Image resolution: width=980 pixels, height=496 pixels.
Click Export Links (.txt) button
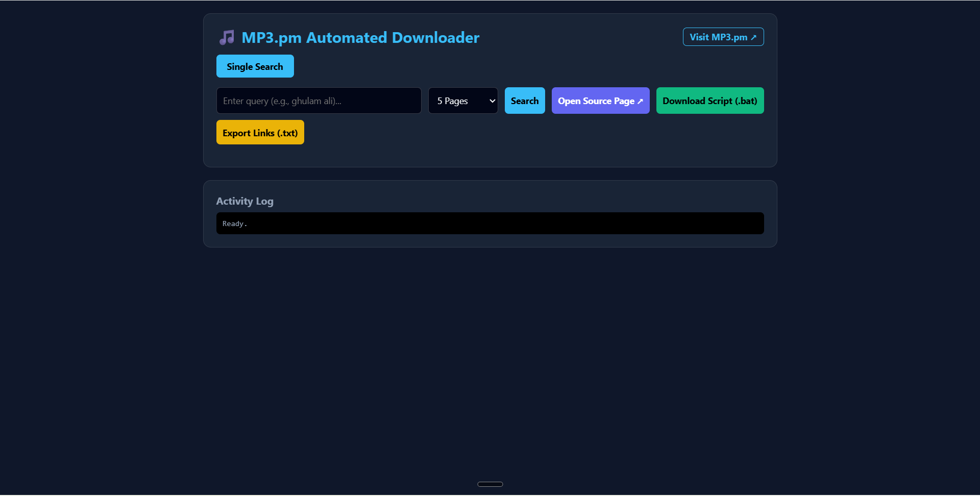[260, 132]
